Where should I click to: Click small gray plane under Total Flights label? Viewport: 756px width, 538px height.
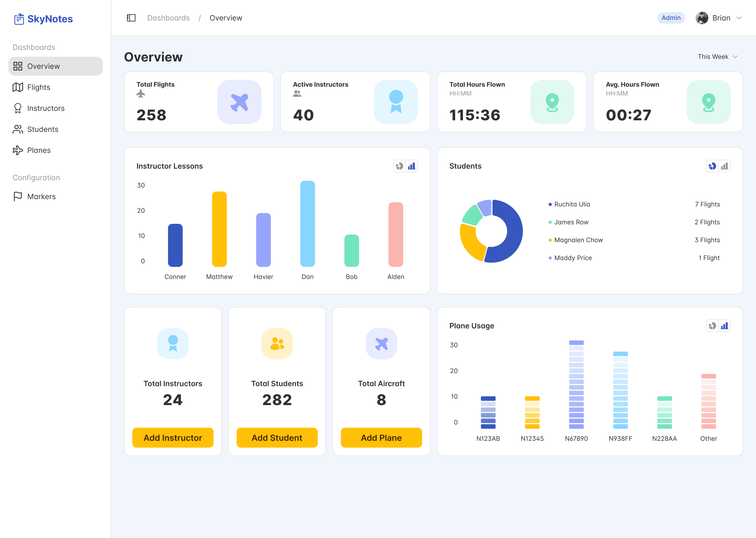click(141, 94)
